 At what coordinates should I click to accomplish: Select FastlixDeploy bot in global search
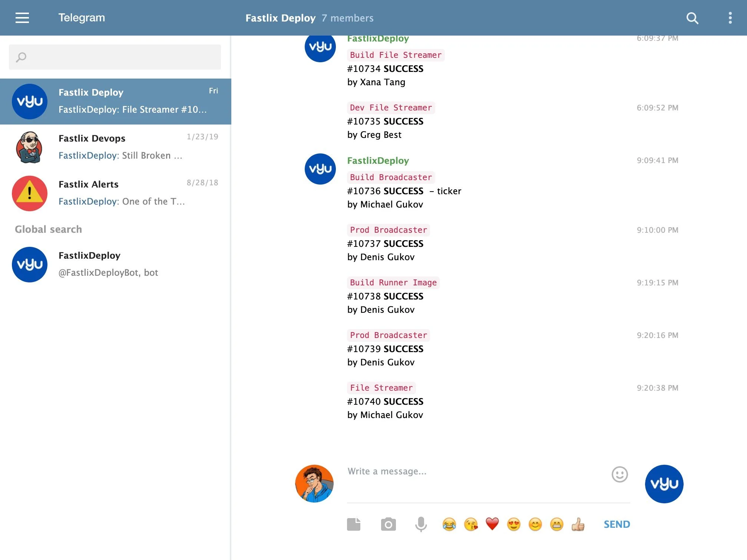point(115,264)
